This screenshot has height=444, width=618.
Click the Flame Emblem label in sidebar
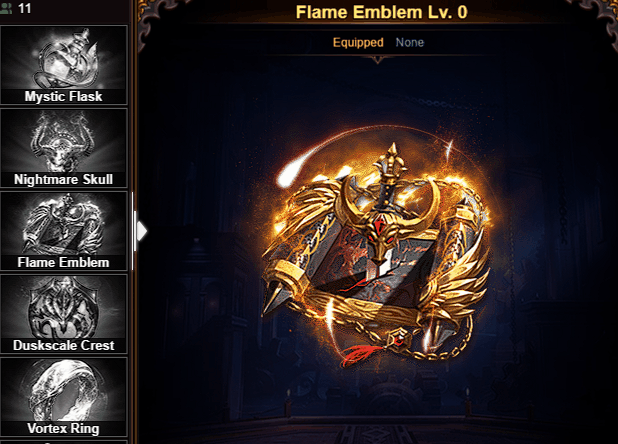[x=63, y=263]
